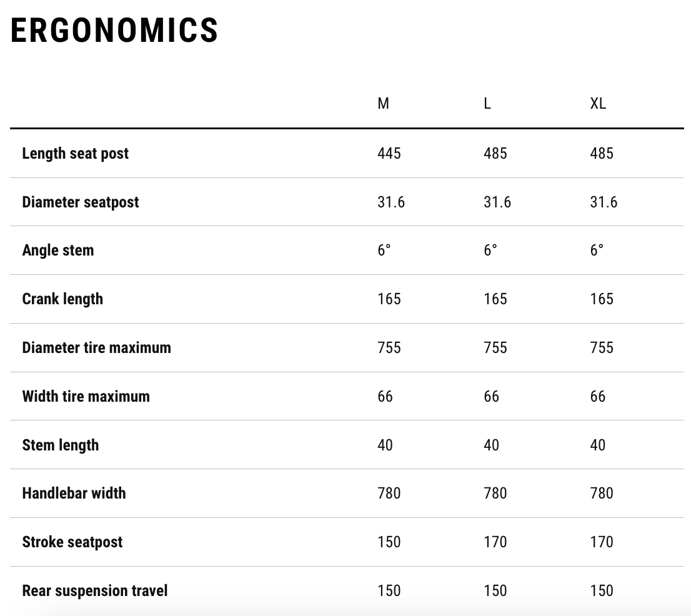Select the M size column header
The height and width of the screenshot is (616, 691).
pos(383,104)
